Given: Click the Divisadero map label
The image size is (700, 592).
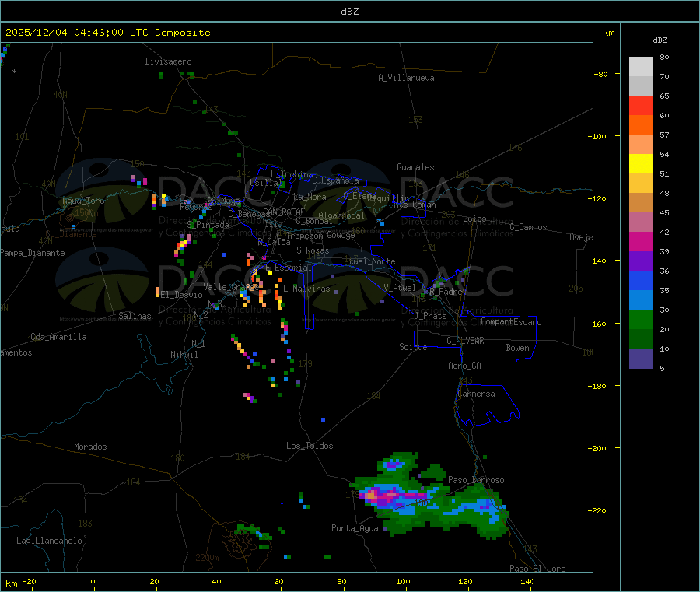Looking at the screenshot, I should tap(168, 61).
